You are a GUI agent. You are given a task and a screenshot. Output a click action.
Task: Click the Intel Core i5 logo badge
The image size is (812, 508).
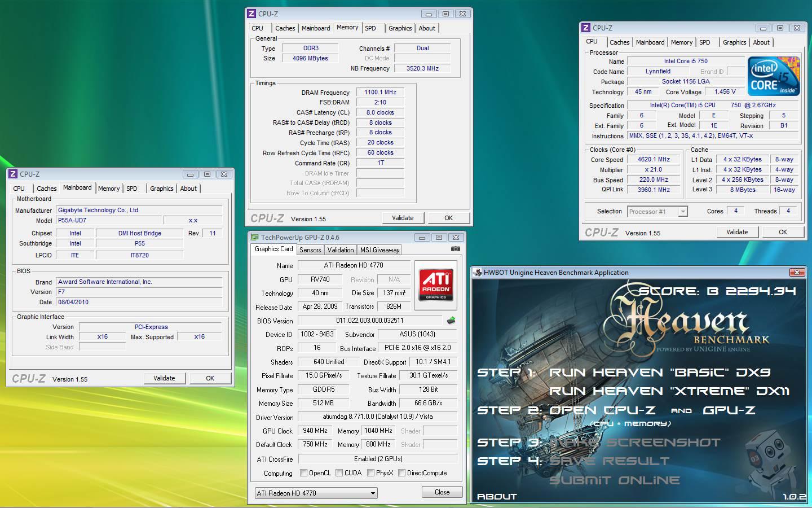tap(774, 76)
